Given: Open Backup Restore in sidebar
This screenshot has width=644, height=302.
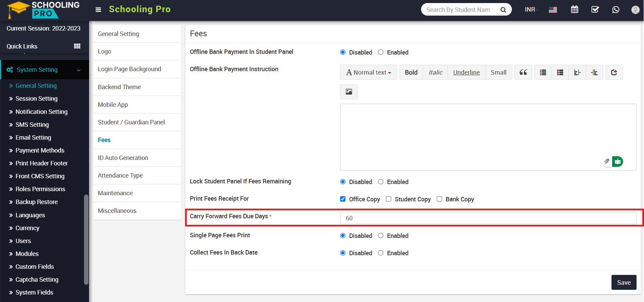Looking at the screenshot, I should [37, 202].
